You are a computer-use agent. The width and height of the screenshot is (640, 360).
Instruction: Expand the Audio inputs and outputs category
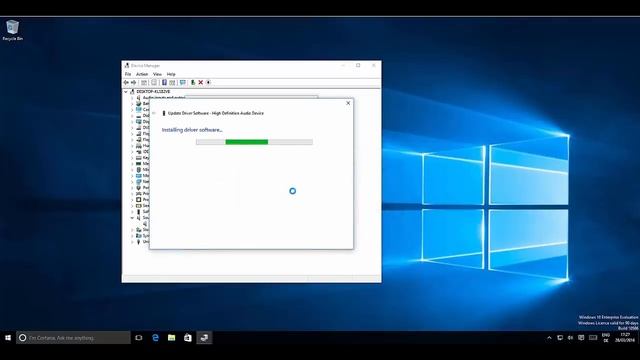point(132,98)
